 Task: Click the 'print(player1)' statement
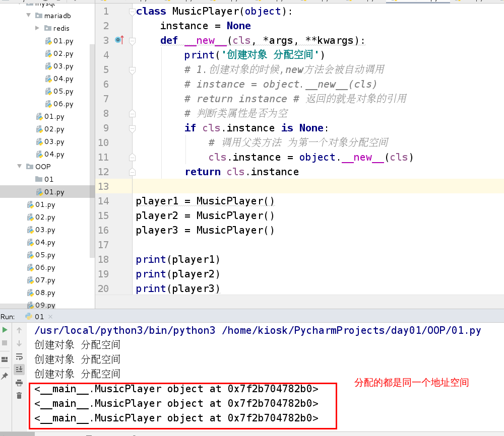tap(178, 259)
